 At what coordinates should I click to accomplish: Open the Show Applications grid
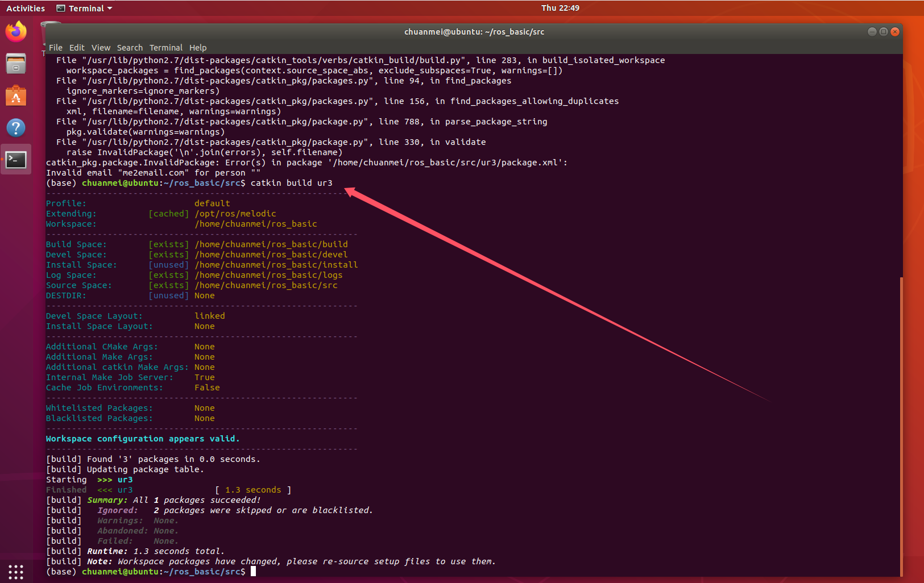pos(15,572)
